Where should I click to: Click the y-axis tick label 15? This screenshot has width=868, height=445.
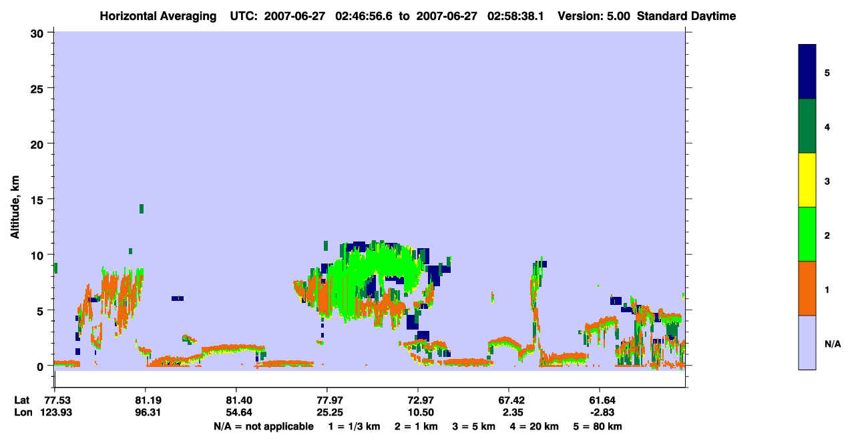coord(39,199)
